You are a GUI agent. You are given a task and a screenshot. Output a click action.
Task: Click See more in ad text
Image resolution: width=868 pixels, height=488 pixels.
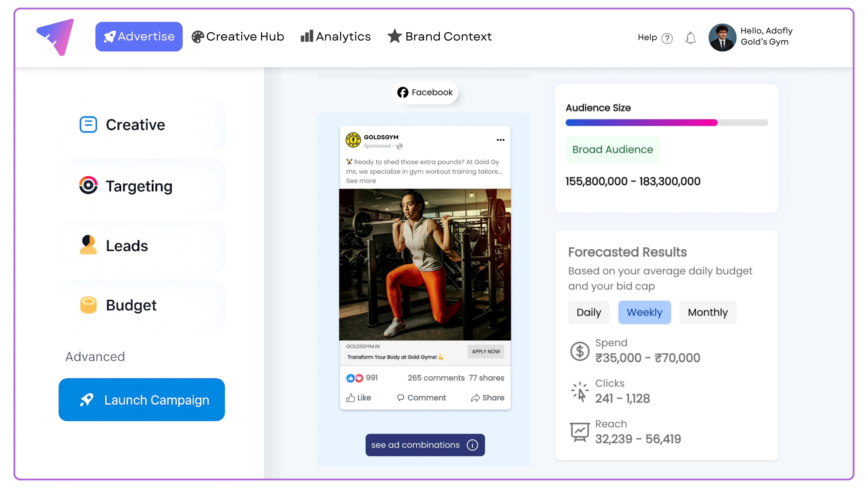[x=361, y=181]
